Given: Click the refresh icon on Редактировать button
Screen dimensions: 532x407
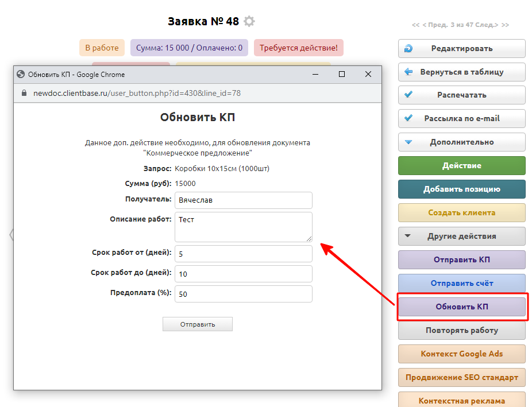Looking at the screenshot, I should coord(408,49).
